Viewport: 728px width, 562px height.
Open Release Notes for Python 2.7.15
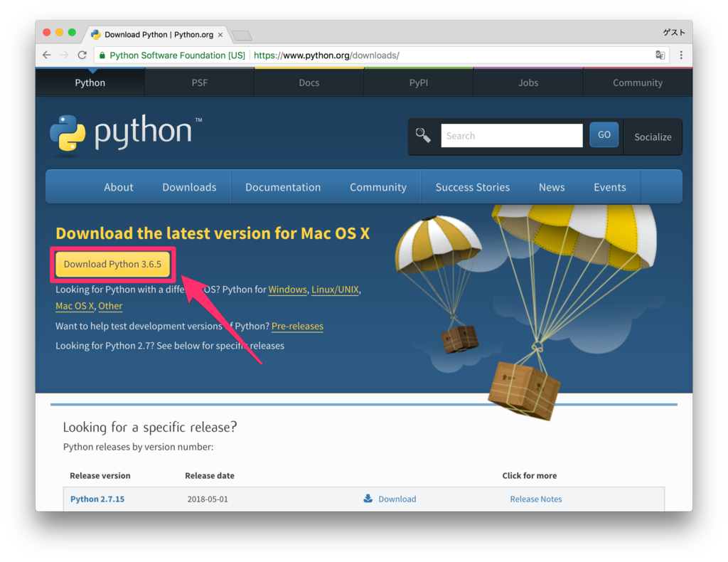pos(536,499)
